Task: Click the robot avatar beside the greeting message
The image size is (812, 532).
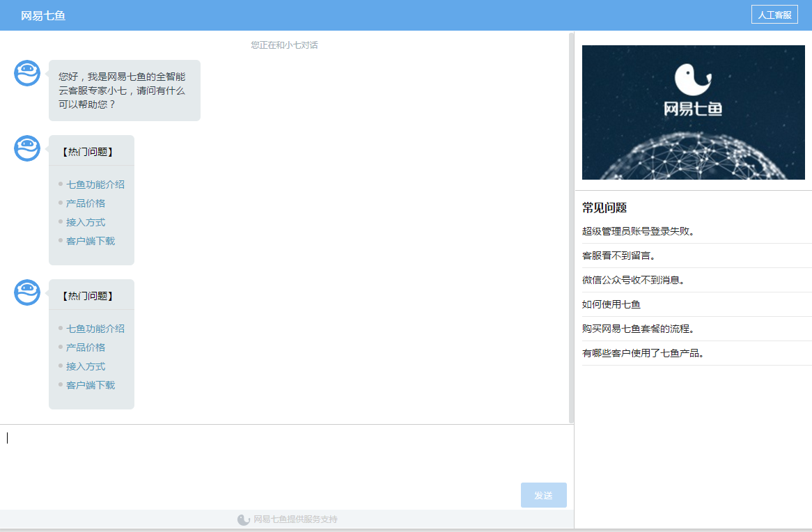Action: click(x=27, y=73)
